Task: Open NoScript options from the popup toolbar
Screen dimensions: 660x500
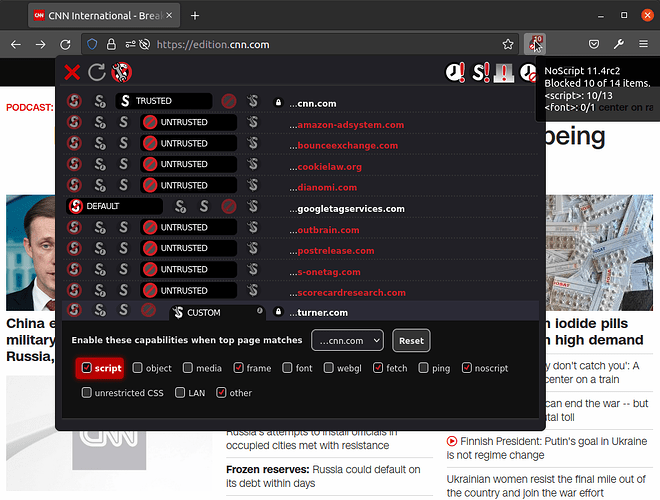Action: click(x=122, y=72)
